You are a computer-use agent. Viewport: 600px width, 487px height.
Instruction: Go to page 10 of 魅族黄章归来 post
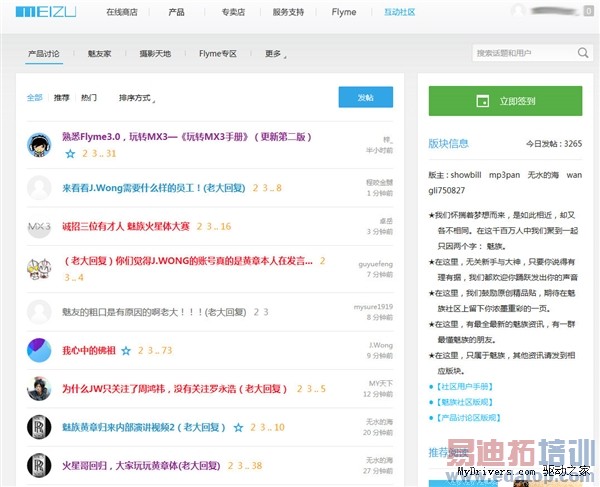(279, 427)
